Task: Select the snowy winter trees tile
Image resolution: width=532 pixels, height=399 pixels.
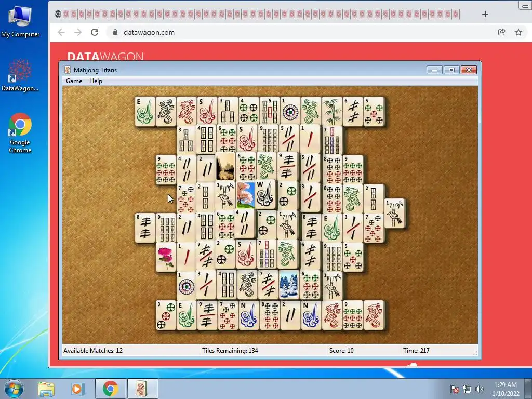Action: click(x=289, y=285)
